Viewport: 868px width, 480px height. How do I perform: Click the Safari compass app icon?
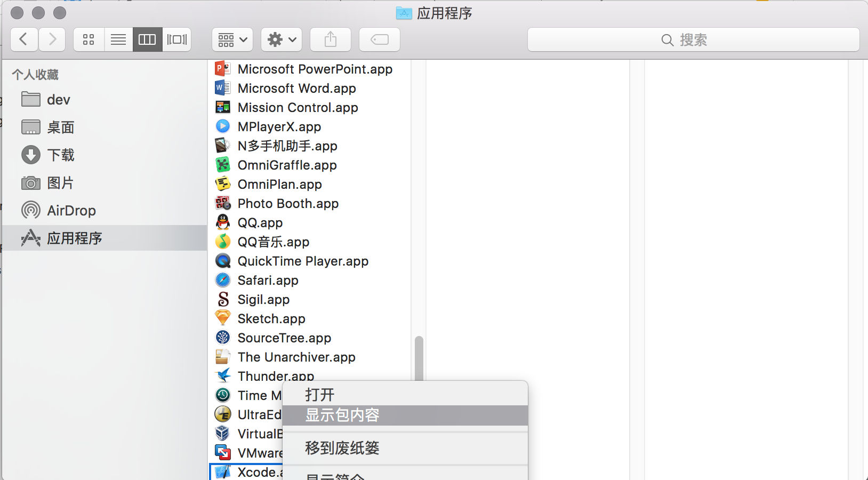[x=222, y=280]
